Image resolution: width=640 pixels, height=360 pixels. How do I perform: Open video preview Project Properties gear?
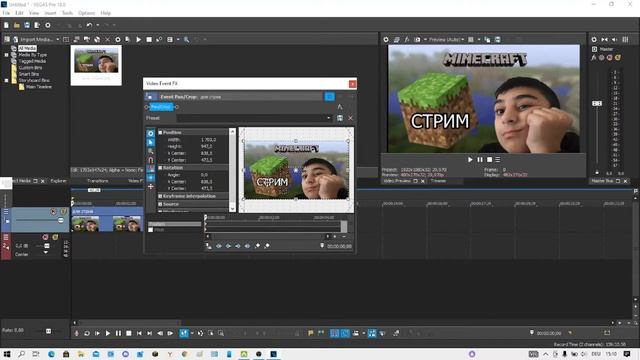click(386, 40)
